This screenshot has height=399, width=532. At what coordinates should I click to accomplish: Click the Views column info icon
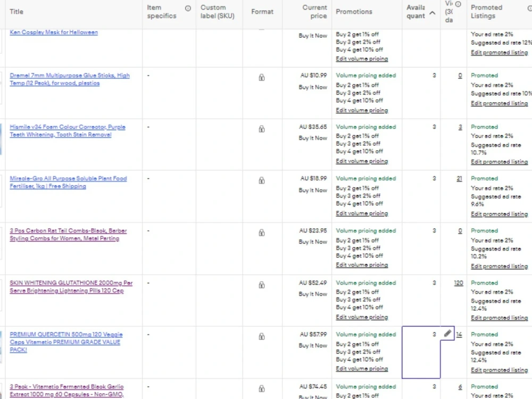point(458,4)
